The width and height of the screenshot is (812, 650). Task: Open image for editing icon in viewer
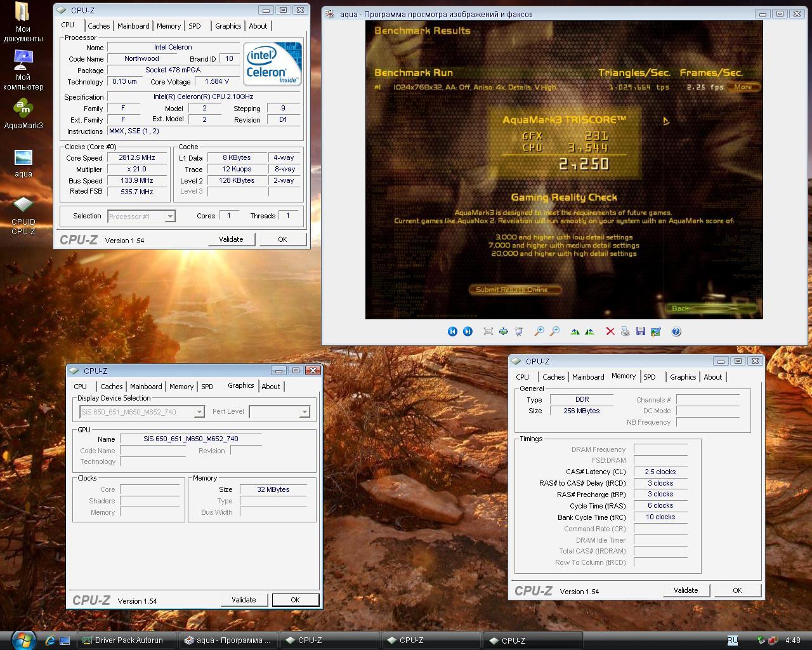(x=656, y=331)
